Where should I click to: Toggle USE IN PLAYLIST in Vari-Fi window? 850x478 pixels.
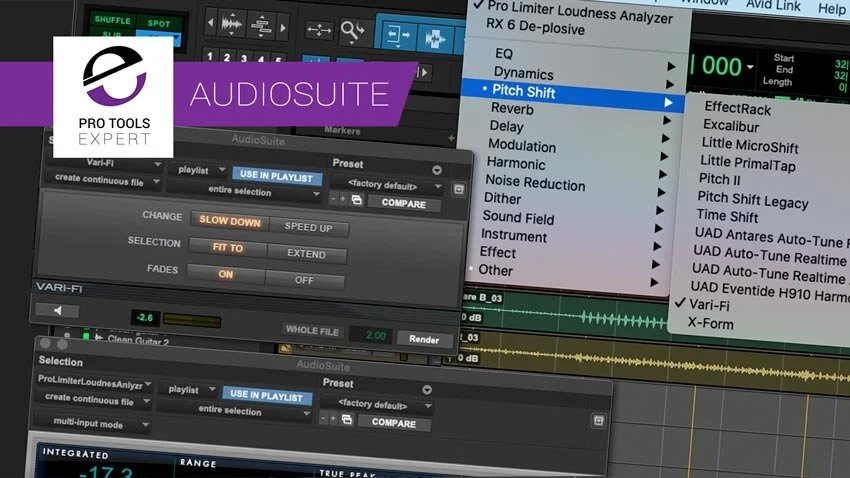276,177
